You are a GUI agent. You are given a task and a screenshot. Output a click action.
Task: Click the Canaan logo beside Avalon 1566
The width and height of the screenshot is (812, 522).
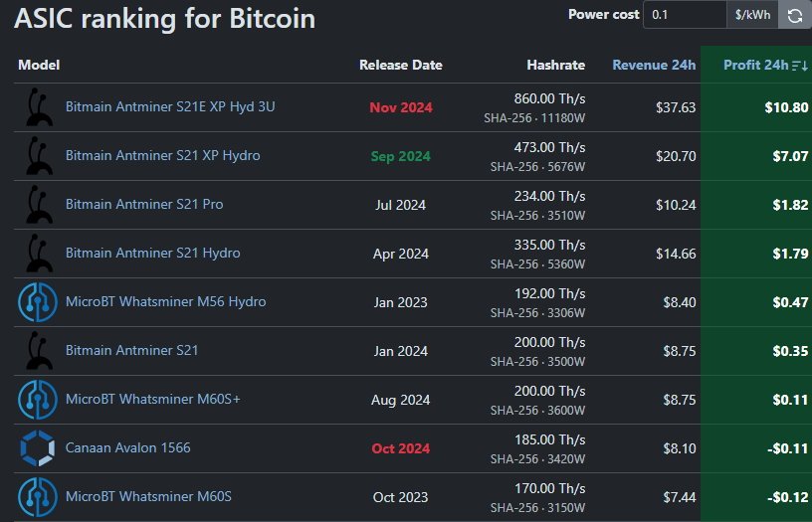(38, 448)
